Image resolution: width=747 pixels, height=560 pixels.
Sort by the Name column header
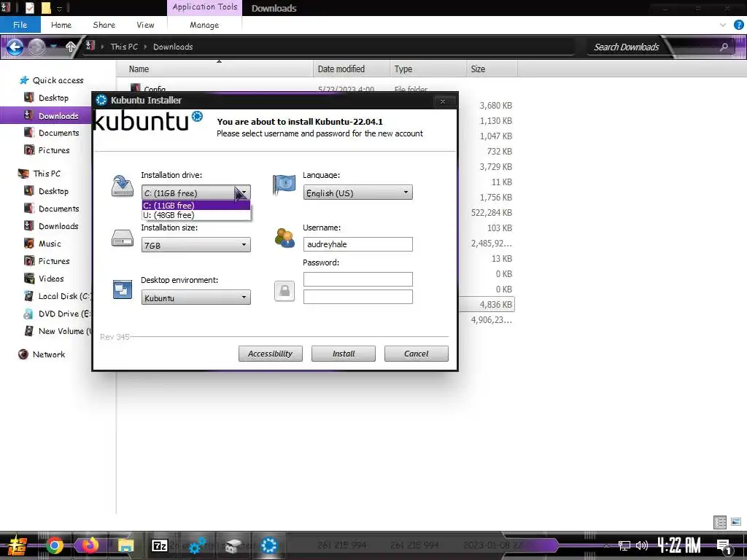tap(215, 69)
